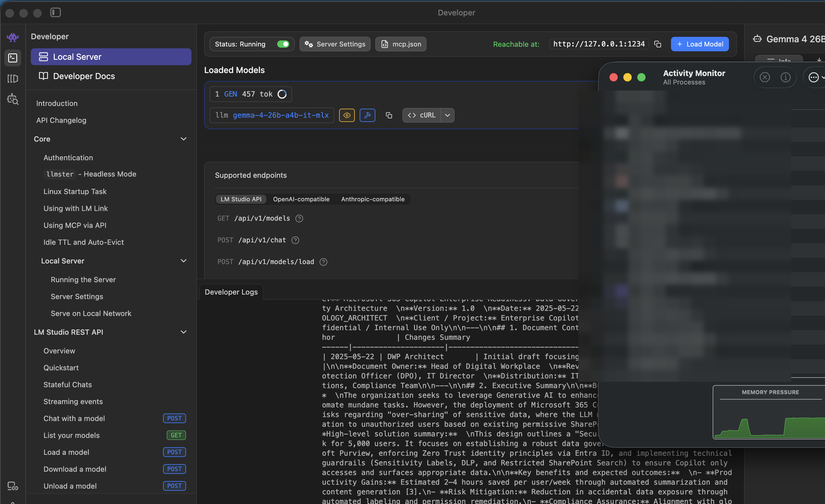Viewport: 825px width, 504px height.
Task: Collapse the Local Server docs subsection chevron
Action: [x=184, y=261]
